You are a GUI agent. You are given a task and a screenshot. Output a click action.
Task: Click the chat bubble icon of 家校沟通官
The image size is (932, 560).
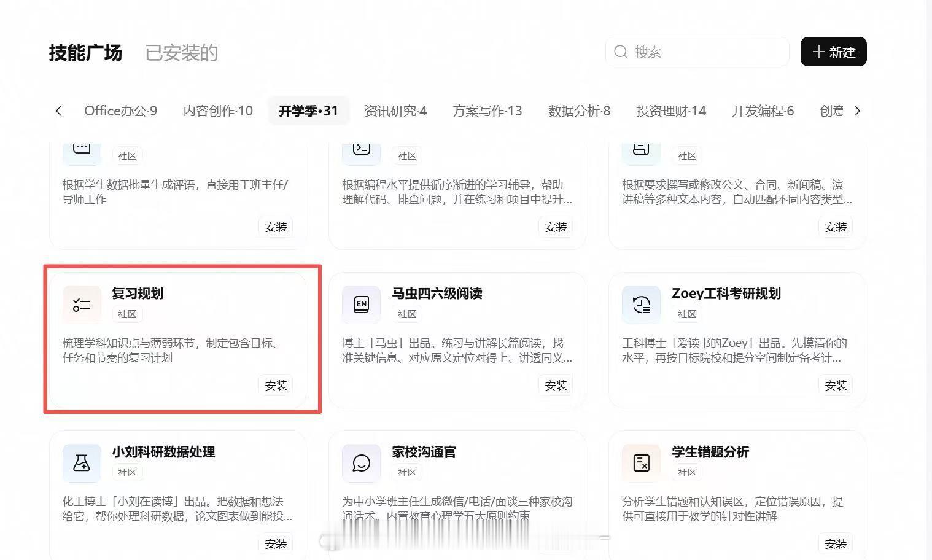pos(362,463)
